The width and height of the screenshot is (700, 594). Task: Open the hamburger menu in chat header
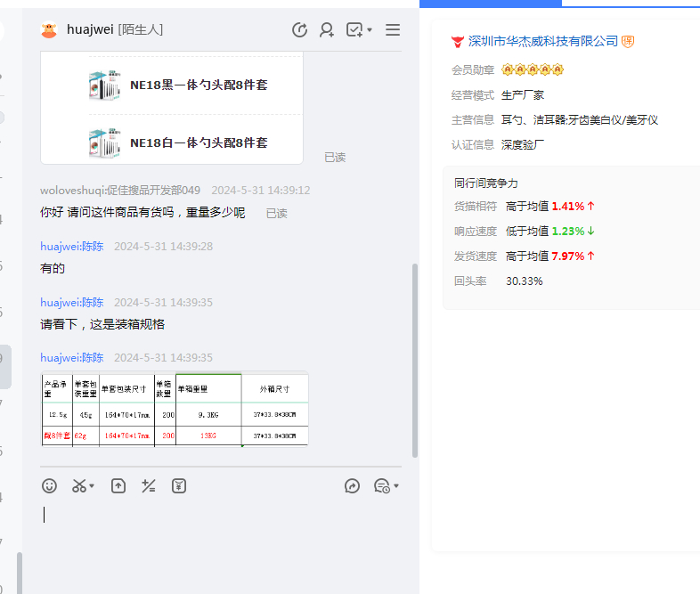[x=392, y=30]
